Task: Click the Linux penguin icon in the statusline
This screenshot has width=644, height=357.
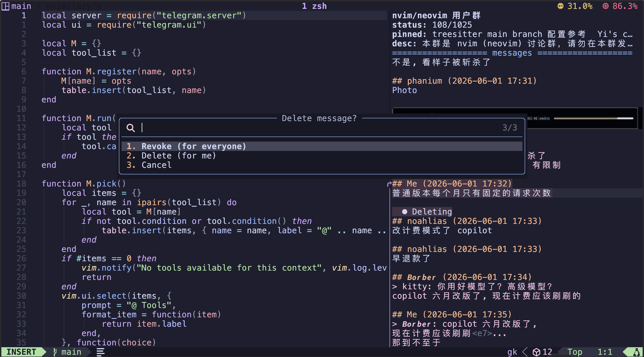Action: click(x=636, y=352)
